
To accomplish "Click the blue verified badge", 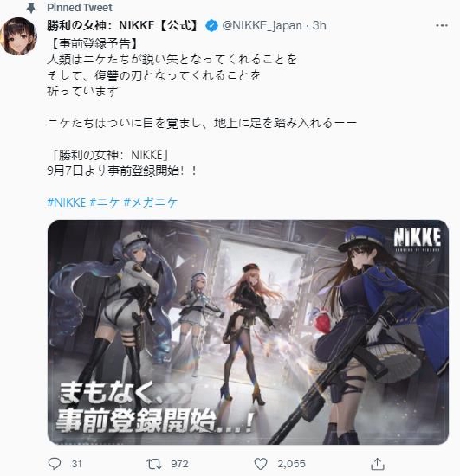I will click(x=211, y=26).
